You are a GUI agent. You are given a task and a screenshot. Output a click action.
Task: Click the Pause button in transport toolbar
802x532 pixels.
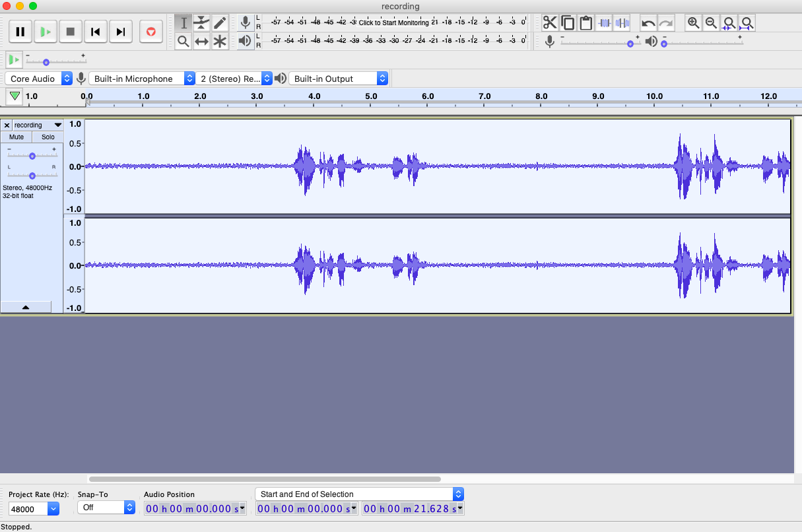click(20, 31)
